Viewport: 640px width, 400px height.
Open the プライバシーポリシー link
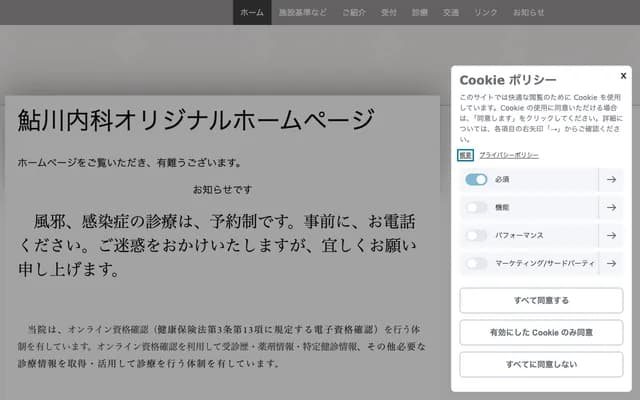[x=508, y=155]
